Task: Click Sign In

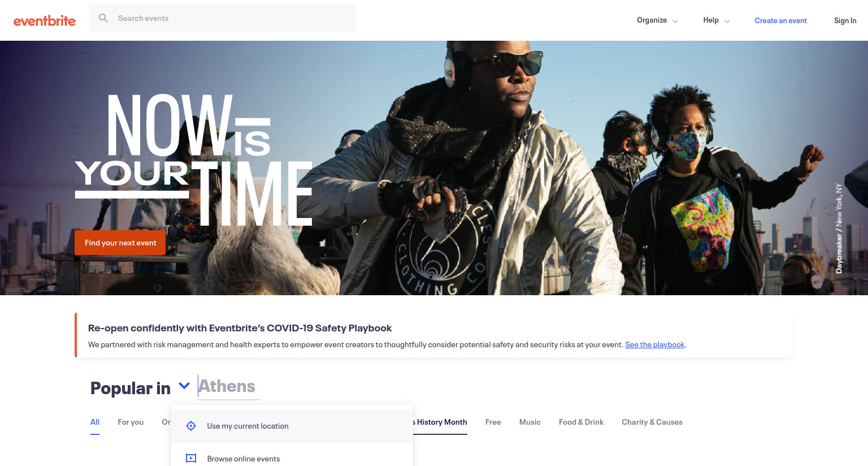Action: (845, 21)
